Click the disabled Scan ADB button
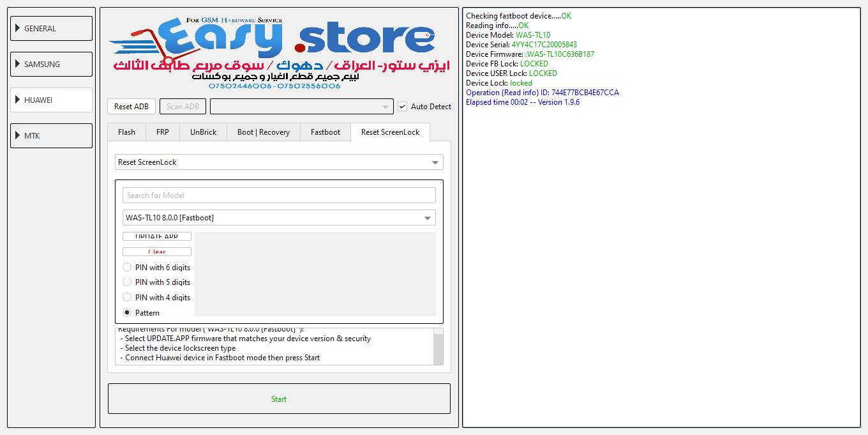 pos(183,107)
